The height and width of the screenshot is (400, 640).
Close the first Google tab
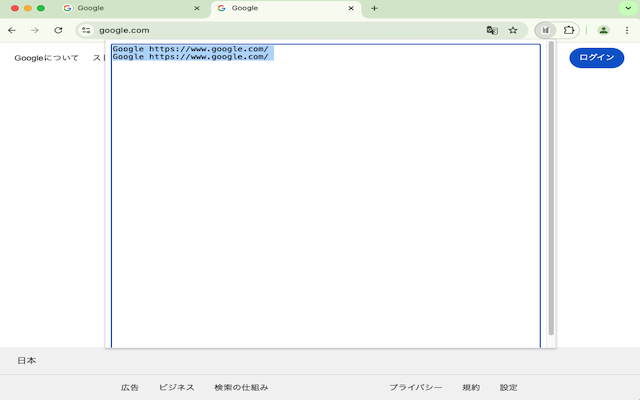coord(196,8)
